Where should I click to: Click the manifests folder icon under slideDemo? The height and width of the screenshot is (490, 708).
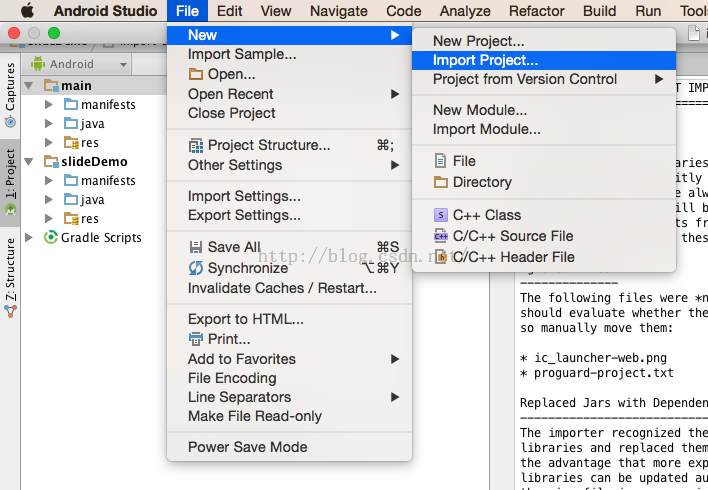pyautogui.click(x=71, y=180)
